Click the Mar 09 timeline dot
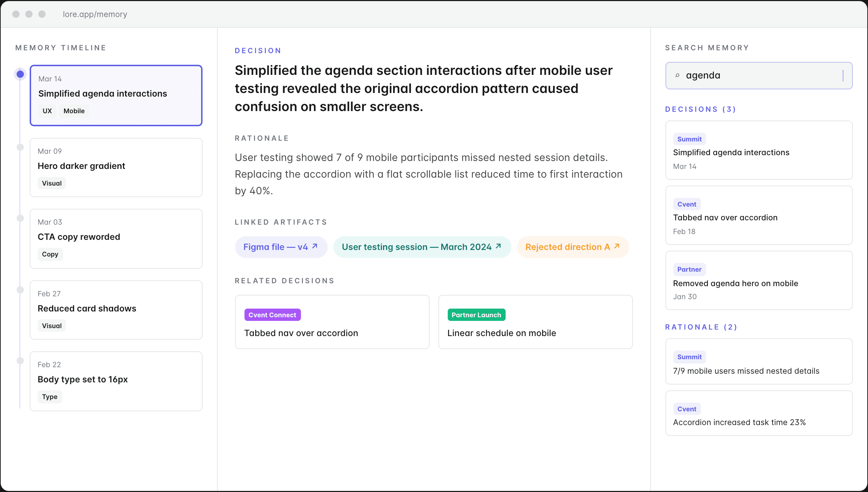This screenshot has width=868, height=492. click(20, 147)
